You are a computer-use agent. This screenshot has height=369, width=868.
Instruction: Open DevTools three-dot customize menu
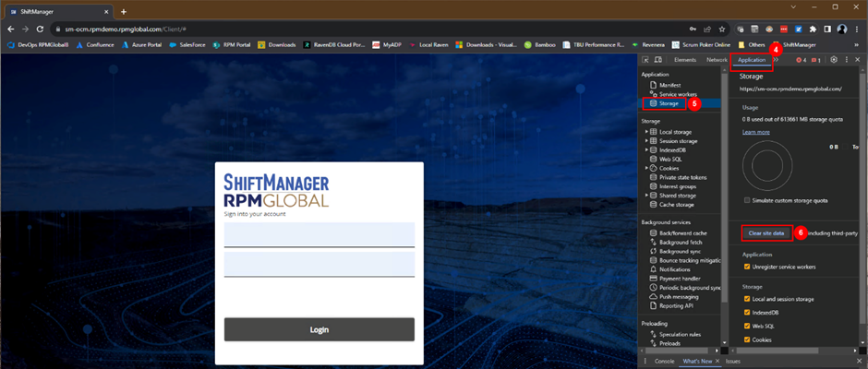point(847,60)
